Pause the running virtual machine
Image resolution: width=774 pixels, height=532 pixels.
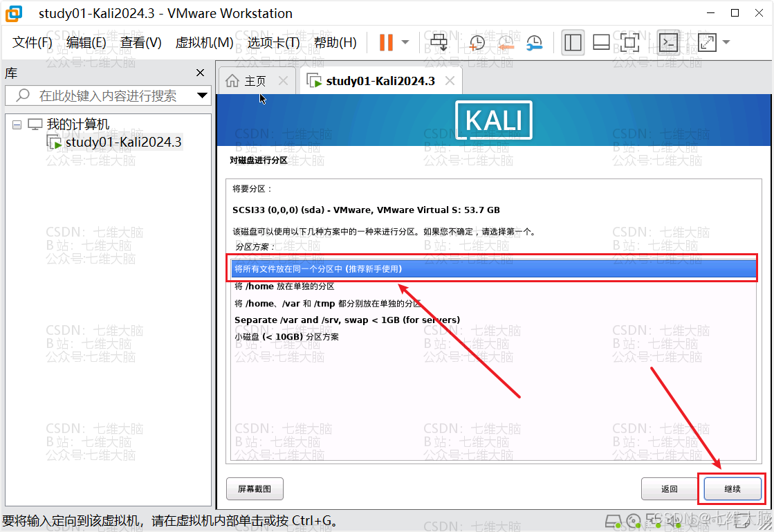point(386,42)
